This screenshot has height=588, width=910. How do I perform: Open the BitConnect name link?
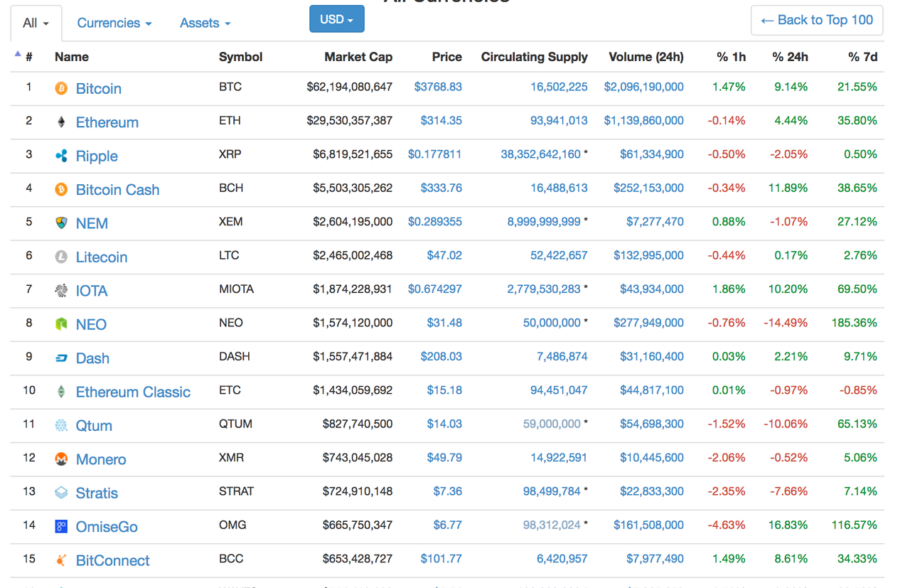point(113,561)
